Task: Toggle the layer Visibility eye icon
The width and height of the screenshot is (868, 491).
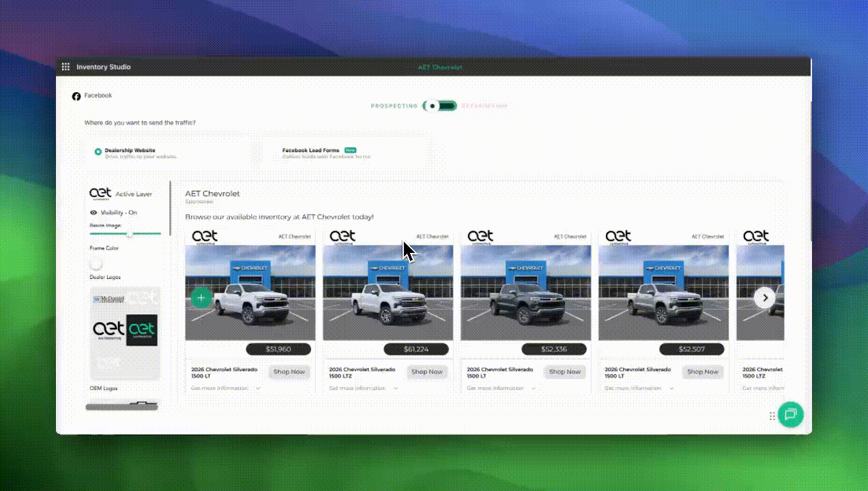Action: coord(93,213)
